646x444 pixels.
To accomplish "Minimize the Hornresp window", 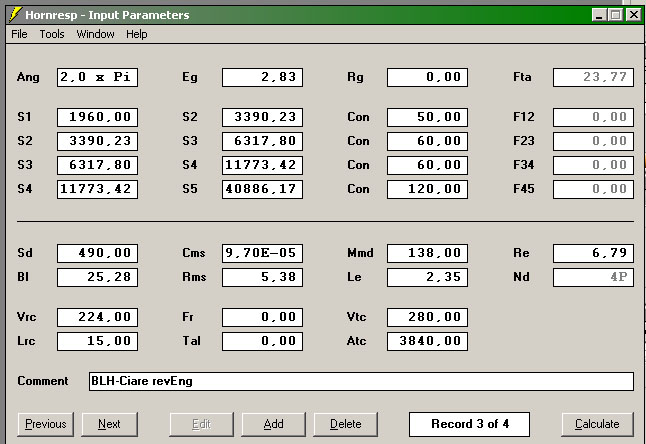I will pyautogui.click(x=599, y=15).
